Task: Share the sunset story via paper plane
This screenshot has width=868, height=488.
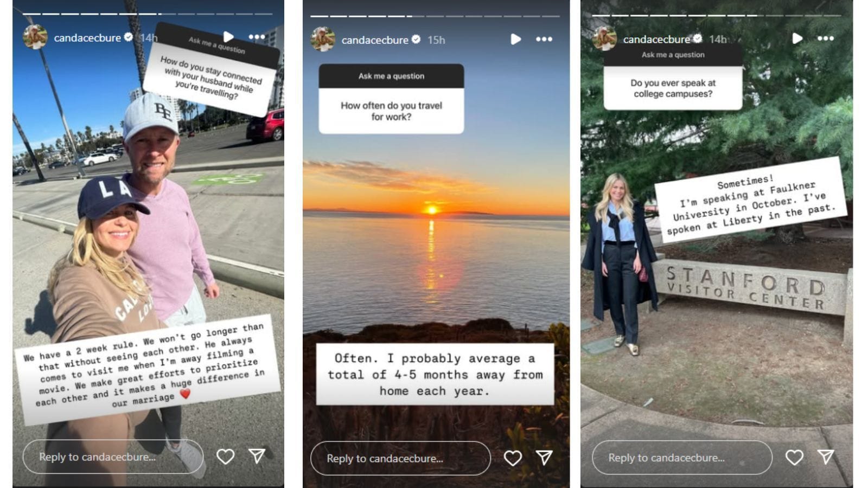Action: [x=544, y=458]
